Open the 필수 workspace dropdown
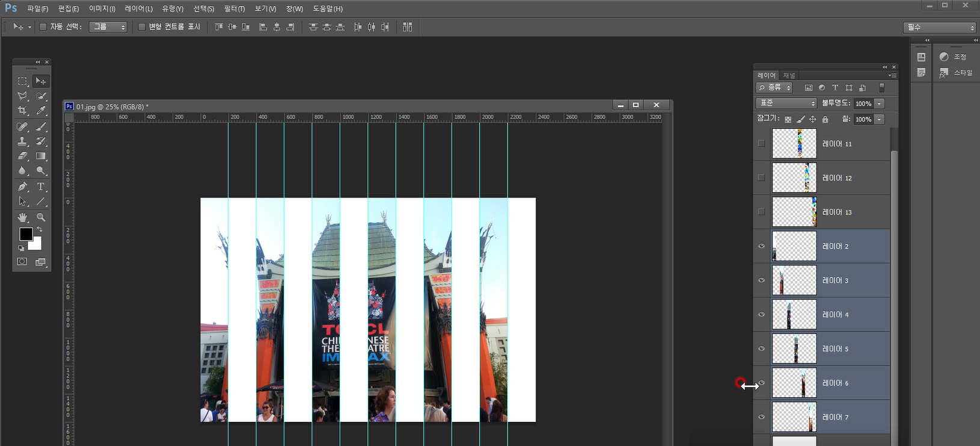Viewport: 980px width, 446px height. (940, 28)
